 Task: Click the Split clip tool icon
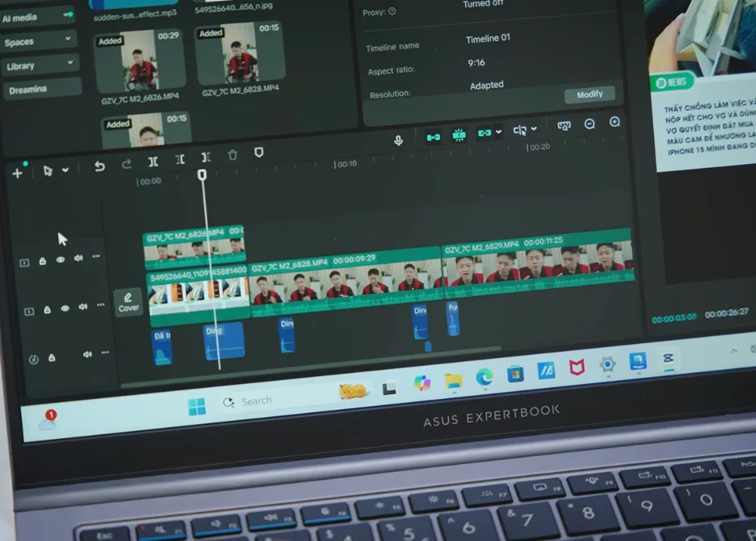pos(153,162)
